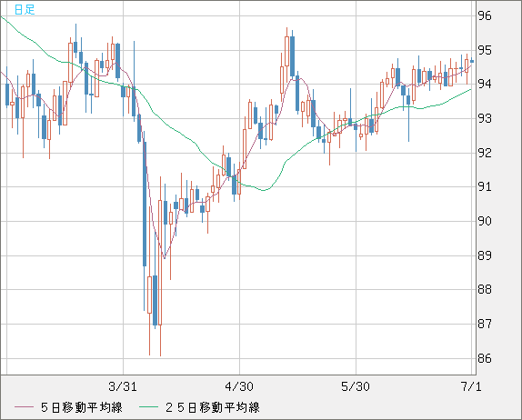Screen dimensions: 522x420
Task: Click the ５日移動平均線 legend label
Action: [x=82, y=407]
